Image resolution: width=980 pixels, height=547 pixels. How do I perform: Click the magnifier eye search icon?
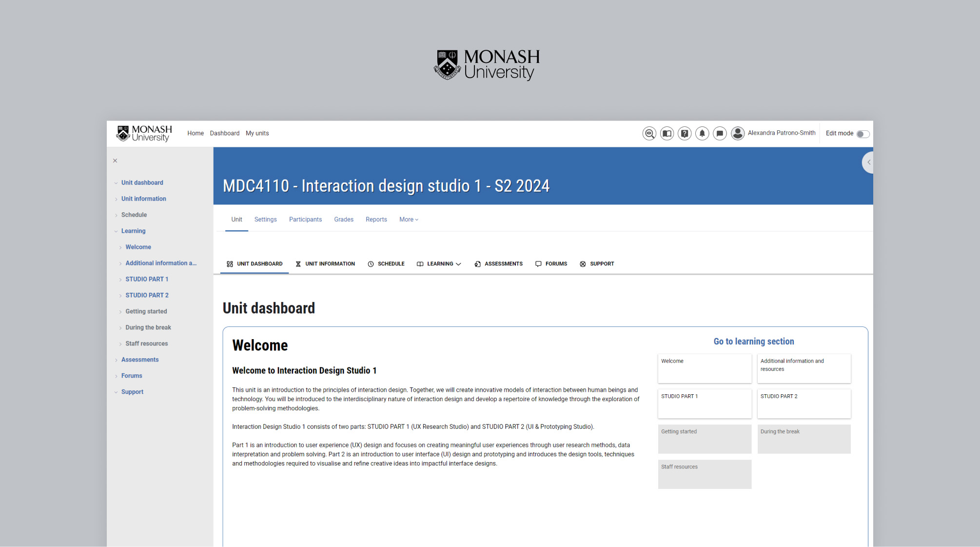coord(649,133)
